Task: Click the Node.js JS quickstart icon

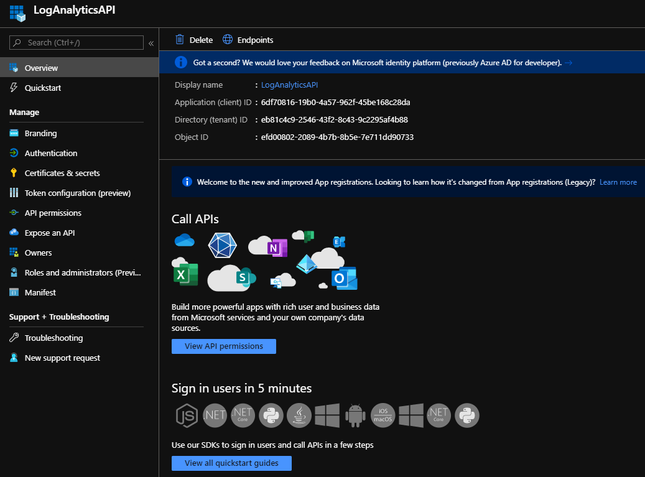Action: (x=187, y=416)
